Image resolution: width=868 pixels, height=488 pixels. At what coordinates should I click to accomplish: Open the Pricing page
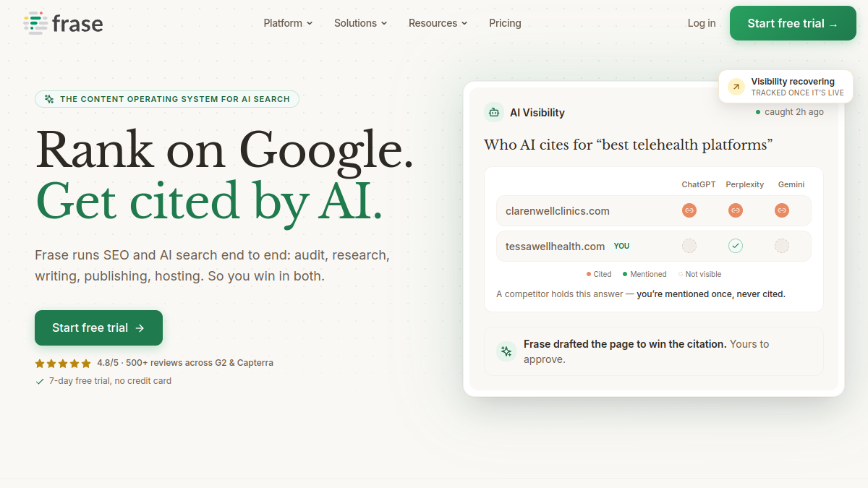pos(505,23)
